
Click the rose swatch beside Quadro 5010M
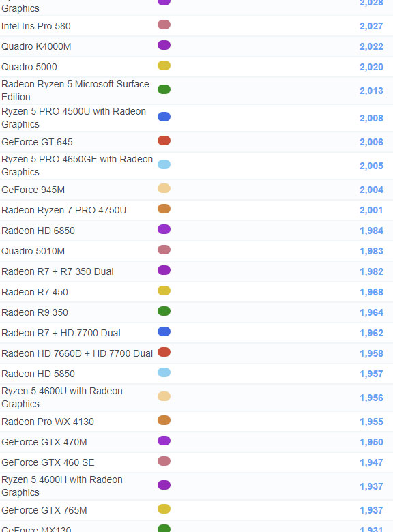click(x=164, y=250)
